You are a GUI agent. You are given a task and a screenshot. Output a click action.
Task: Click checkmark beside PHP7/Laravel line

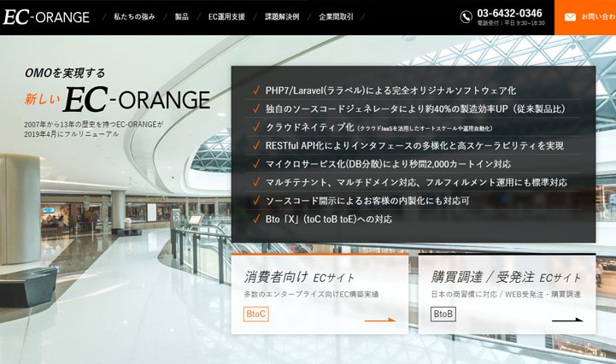point(256,90)
